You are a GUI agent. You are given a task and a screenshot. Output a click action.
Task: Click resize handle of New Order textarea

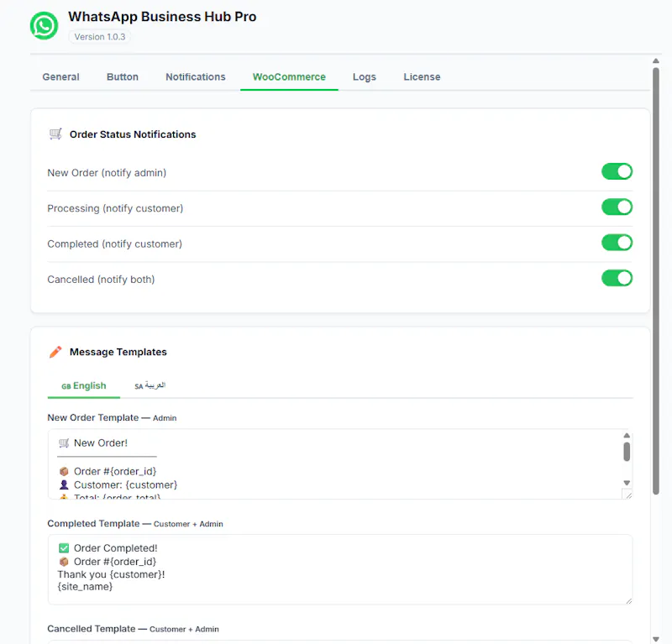coord(628,495)
